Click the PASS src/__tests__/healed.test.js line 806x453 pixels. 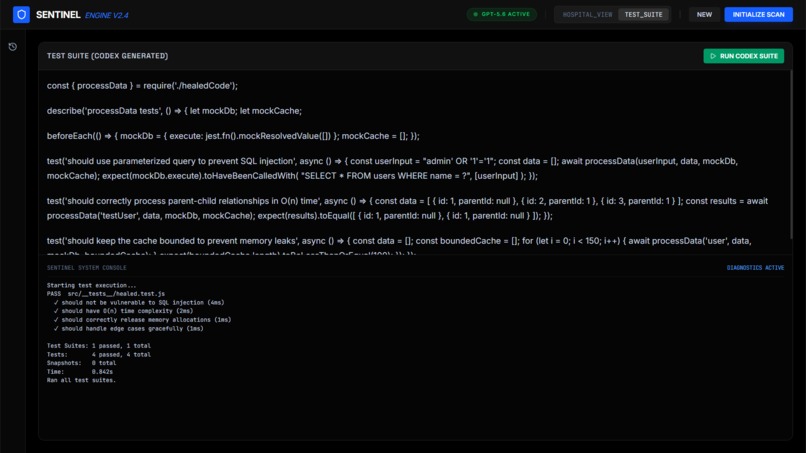pos(106,294)
